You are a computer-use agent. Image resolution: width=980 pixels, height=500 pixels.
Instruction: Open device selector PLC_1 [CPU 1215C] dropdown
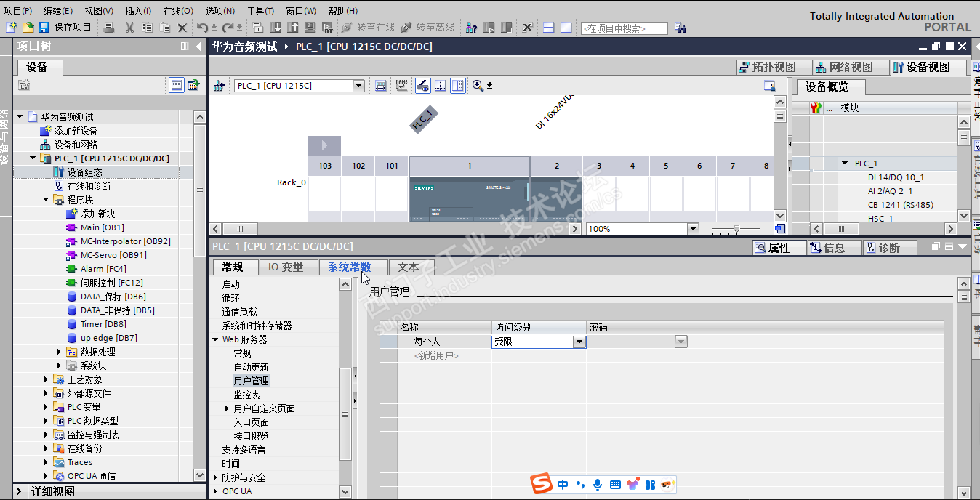coord(358,86)
